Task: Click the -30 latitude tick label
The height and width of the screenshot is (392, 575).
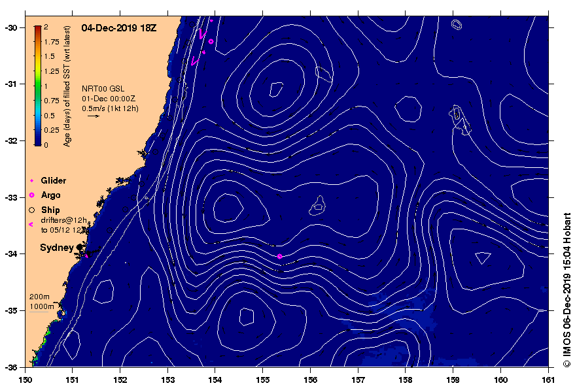Action: pyautogui.click(x=10, y=28)
